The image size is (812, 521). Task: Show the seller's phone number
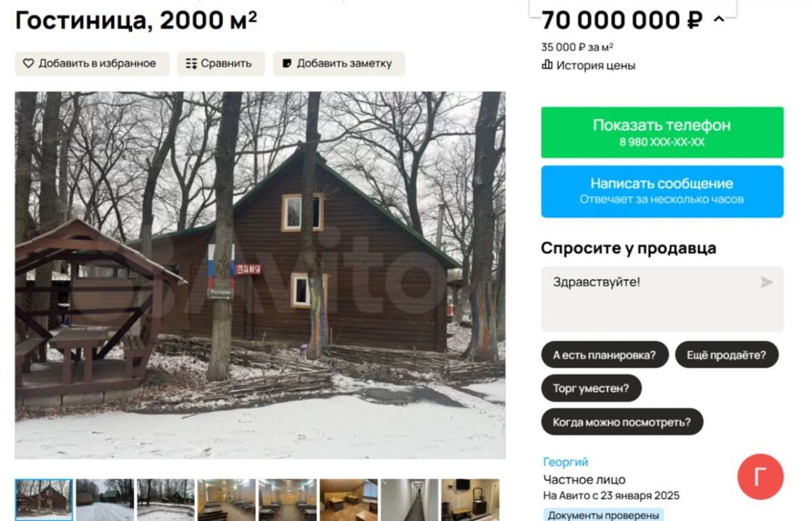pos(662,133)
